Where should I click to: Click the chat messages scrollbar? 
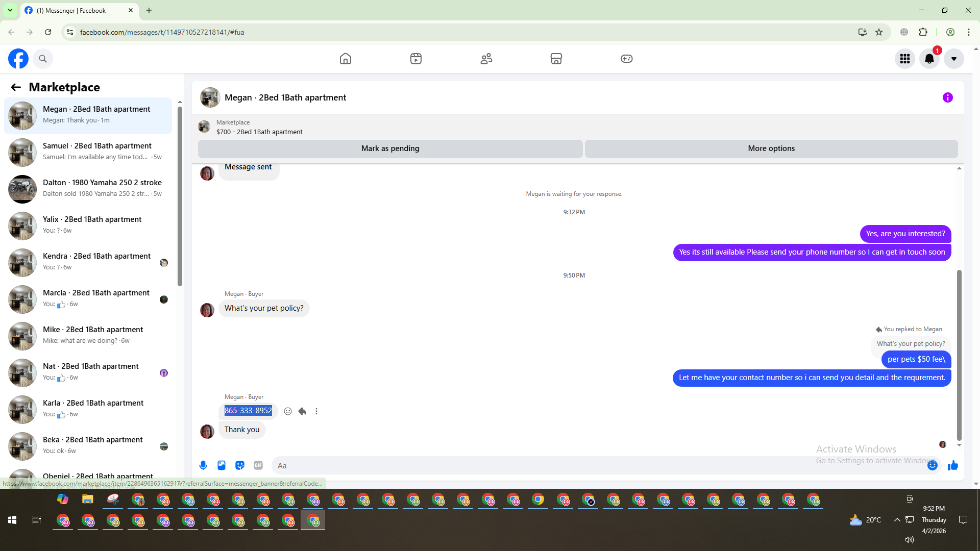click(x=959, y=355)
